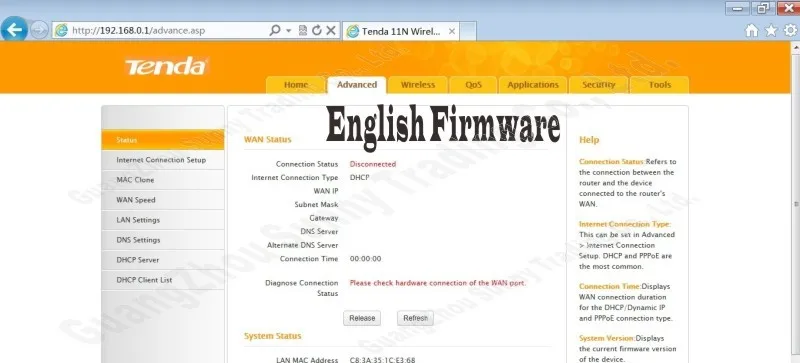Screen dimensions: 800x363
Task: Open MAC Clone settings
Action: pos(163,180)
